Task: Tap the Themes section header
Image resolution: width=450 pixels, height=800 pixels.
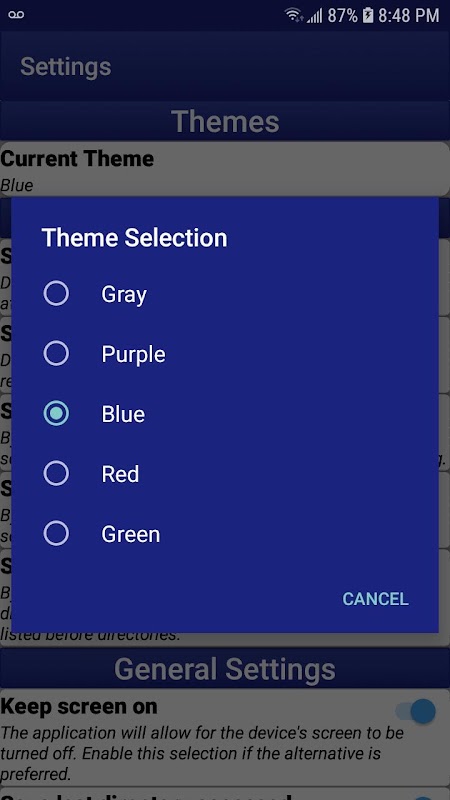Action: coord(225,121)
